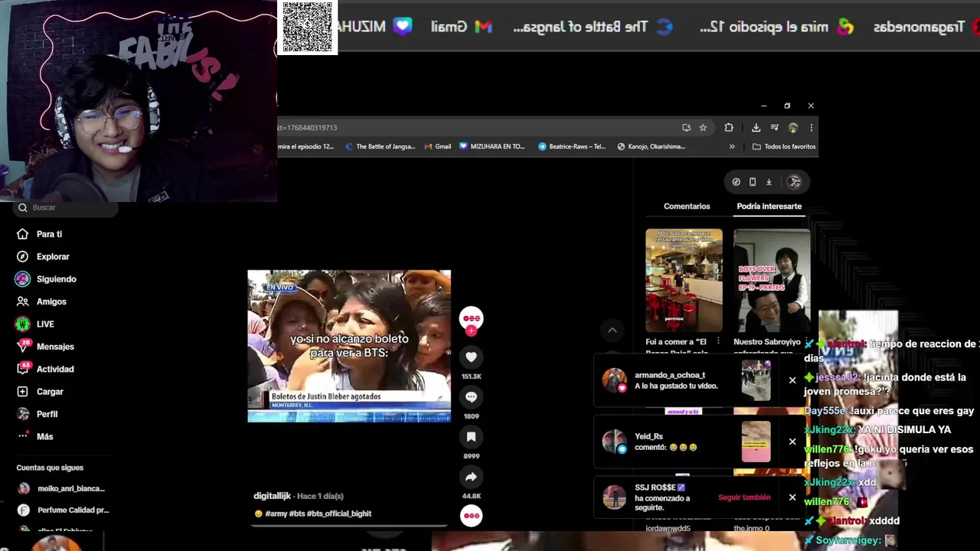Open meiko_anri_bianca followed account
980x551 pixels.
pyautogui.click(x=61, y=488)
